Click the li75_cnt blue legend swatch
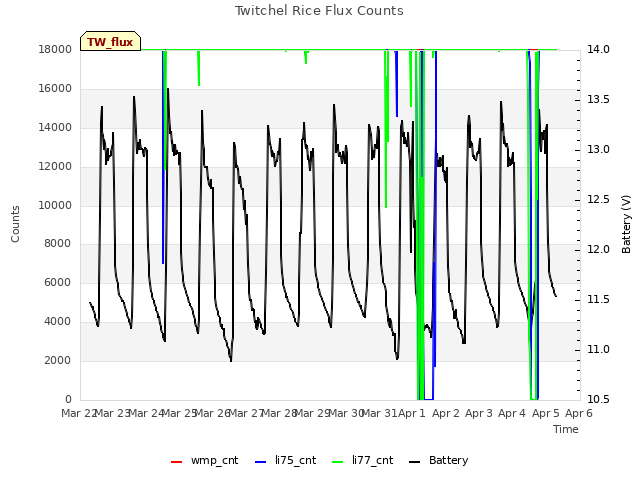Screen dimensions: 640x480 [260, 462]
